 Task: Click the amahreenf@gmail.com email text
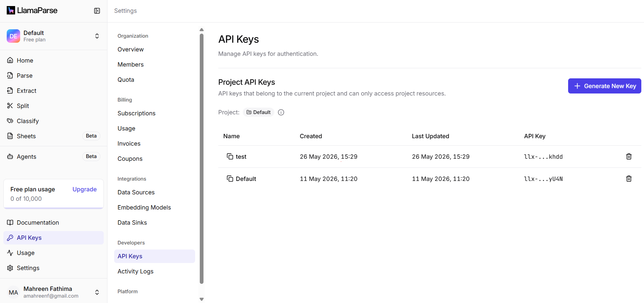click(51, 296)
